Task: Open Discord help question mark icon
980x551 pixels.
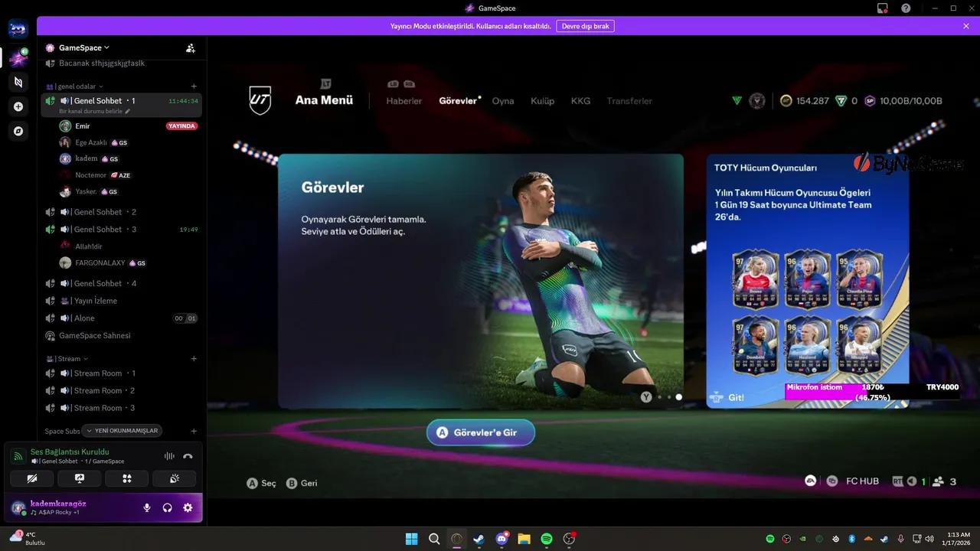Action: [906, 8]
